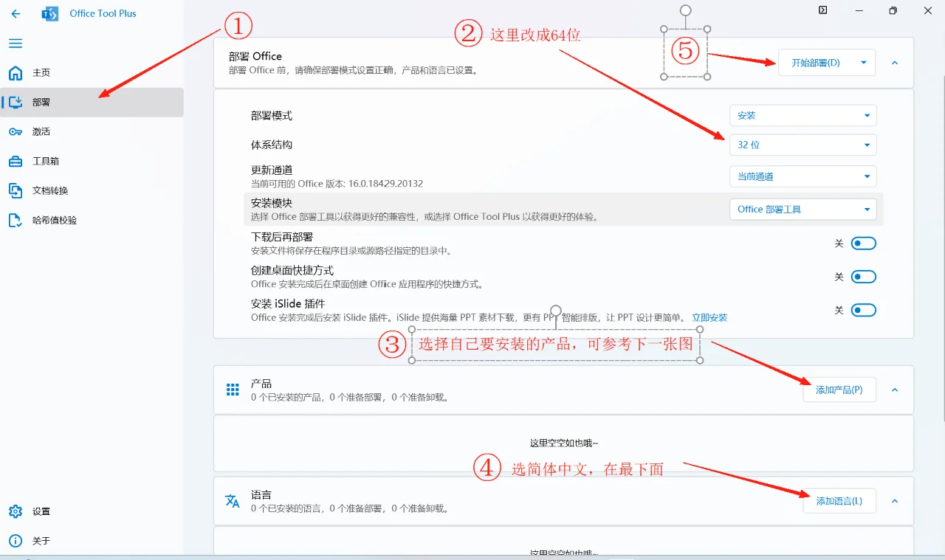
Task: Turn on 创建桌面快捷方式
Action: coord(862,276)
